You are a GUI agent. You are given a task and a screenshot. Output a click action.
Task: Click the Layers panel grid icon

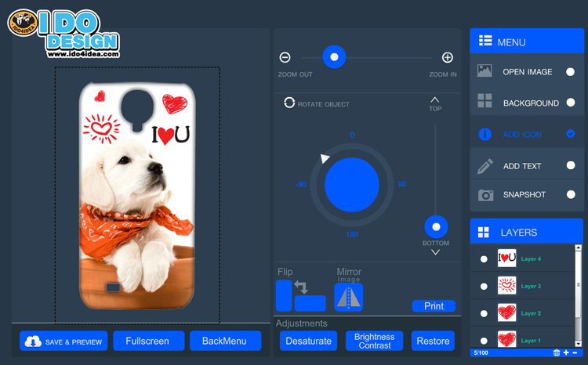[x=484, y=233]
